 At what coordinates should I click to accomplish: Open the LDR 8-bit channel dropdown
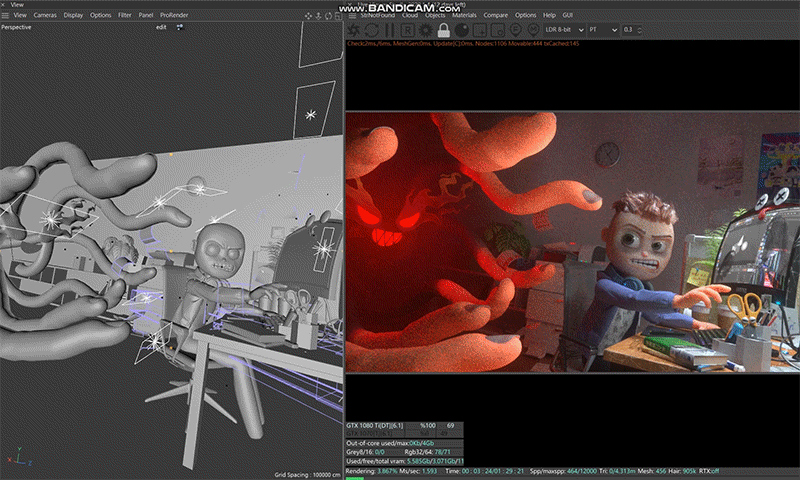[x=564, y=30]
